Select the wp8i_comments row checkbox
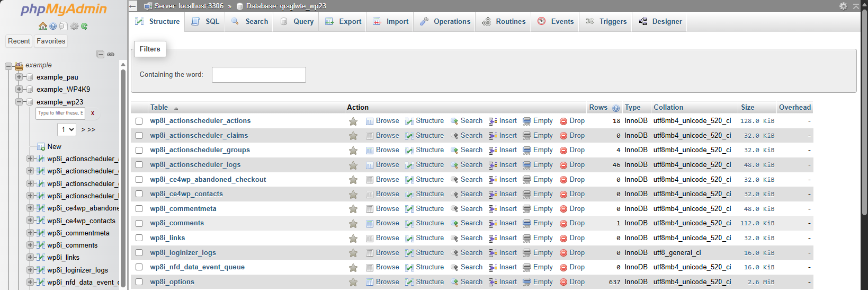The image size is (868, 290). click(x=139, y=223)
